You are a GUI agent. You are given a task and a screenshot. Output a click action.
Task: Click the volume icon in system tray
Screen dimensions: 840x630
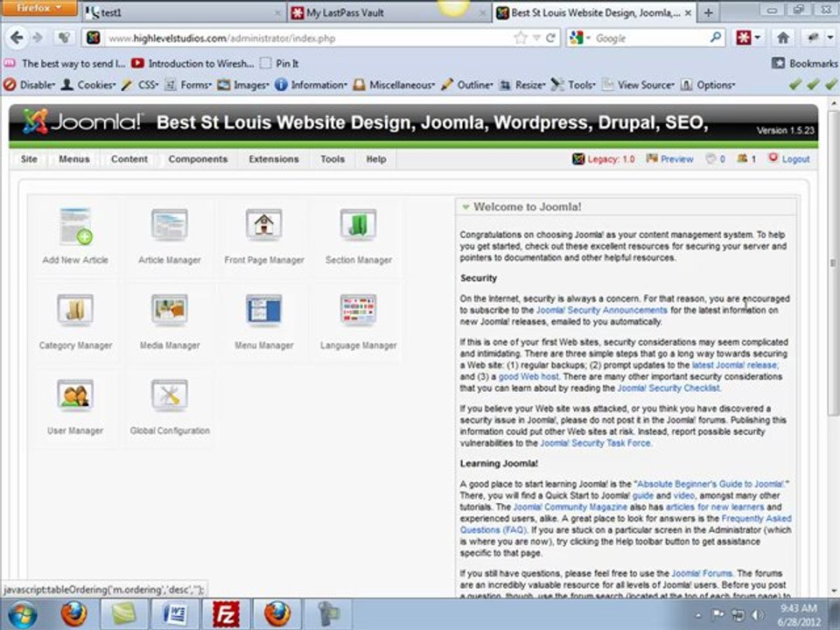point(758,615)
